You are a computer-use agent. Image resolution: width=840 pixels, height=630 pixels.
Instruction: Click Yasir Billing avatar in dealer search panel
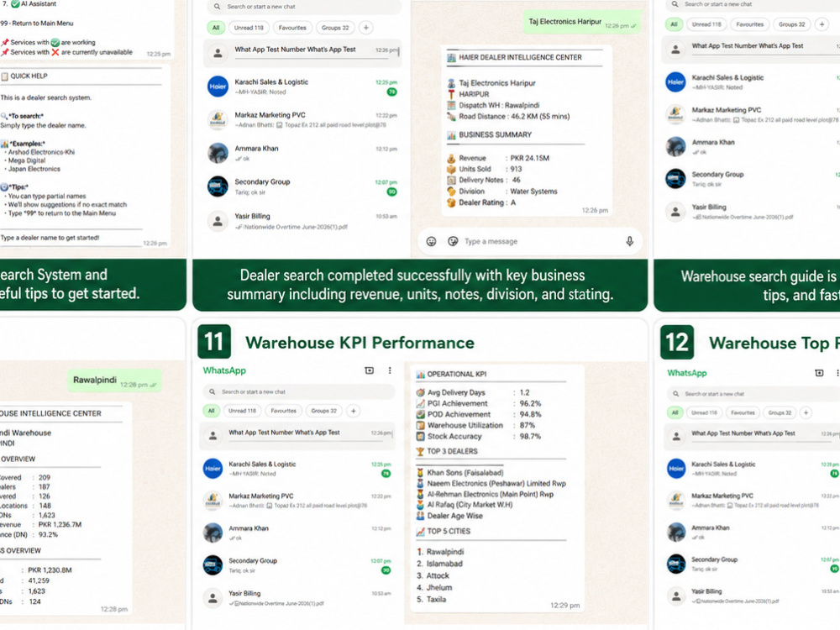point(218,221)
